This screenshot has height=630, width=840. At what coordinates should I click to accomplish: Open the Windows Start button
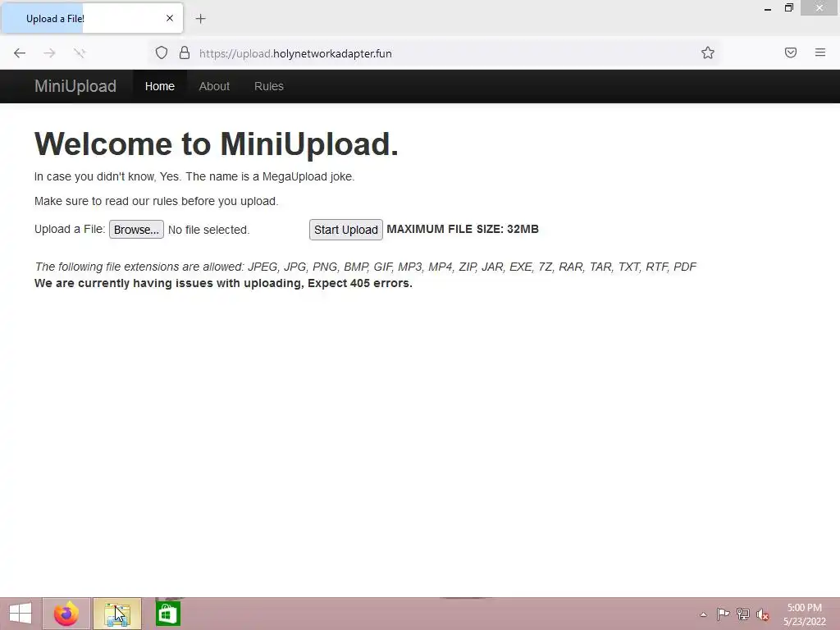point(21,614)
